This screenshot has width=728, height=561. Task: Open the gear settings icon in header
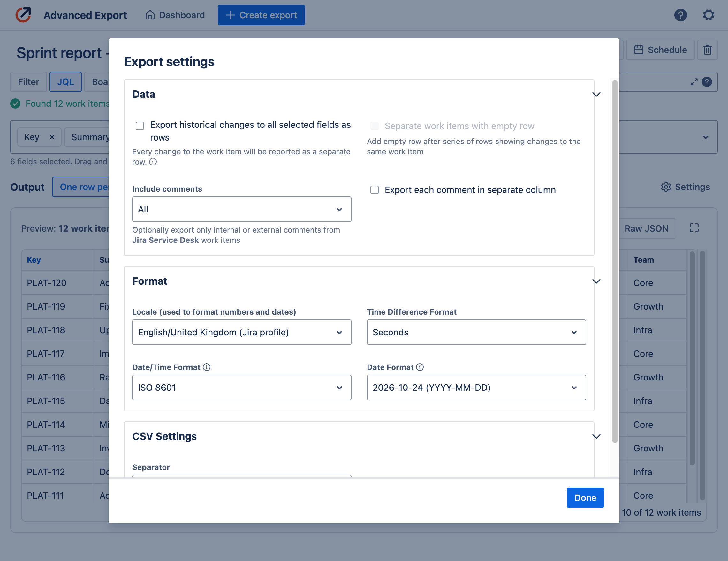click(708, 15)
